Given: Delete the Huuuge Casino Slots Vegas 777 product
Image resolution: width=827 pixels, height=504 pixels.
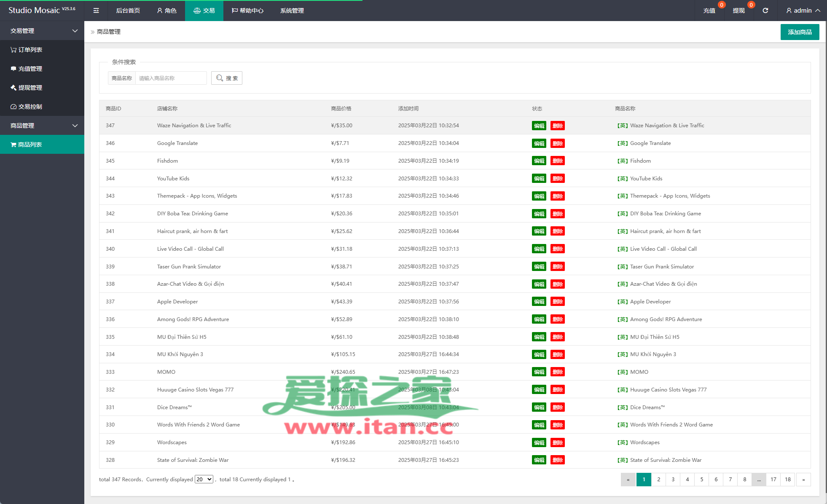Looking at the screenshot, I should point(558,390).
